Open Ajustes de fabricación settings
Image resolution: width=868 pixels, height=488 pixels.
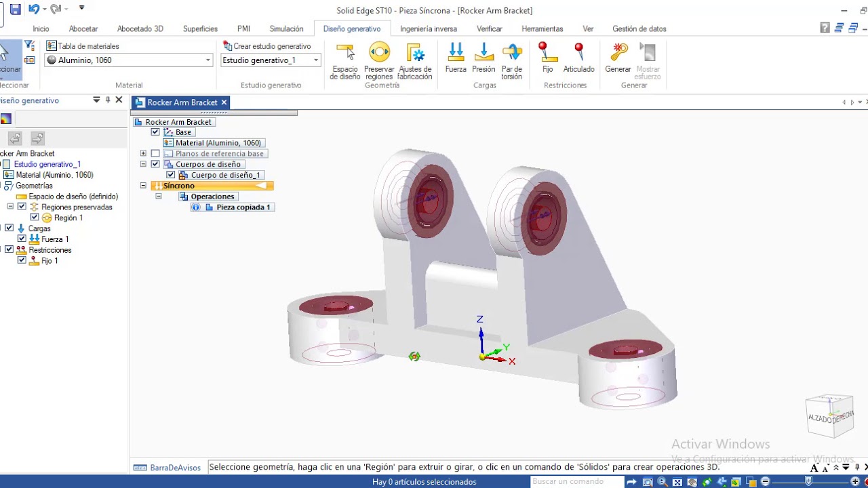(x=414, y=61)
